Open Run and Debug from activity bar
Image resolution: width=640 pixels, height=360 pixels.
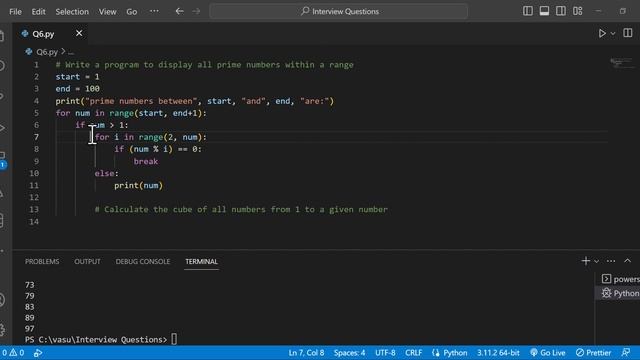click(x=2, y=128)
